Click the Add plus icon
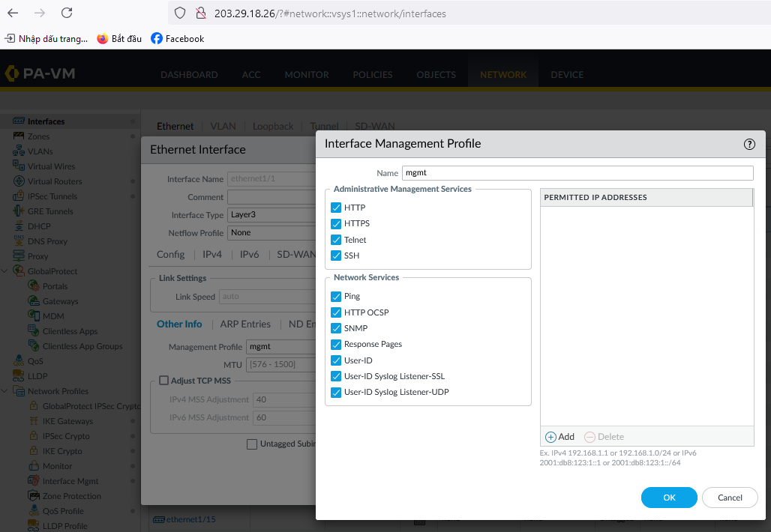The image size is (771, 532). 550,437
